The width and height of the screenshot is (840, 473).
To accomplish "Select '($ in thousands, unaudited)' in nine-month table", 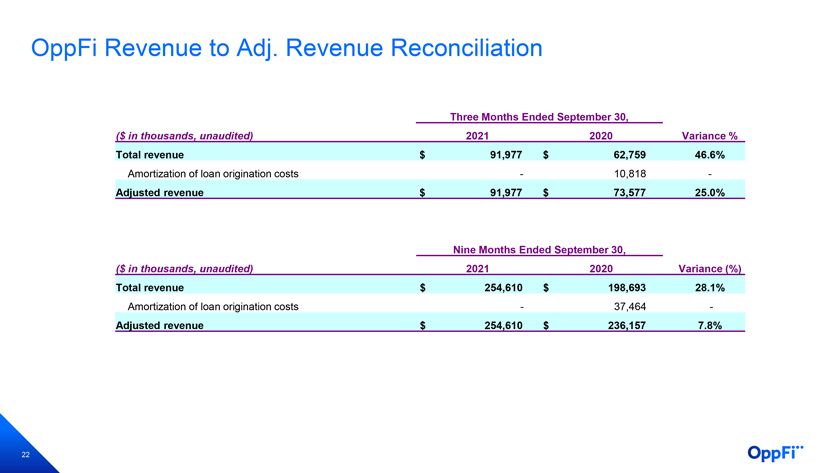I will tap(184, 269).
